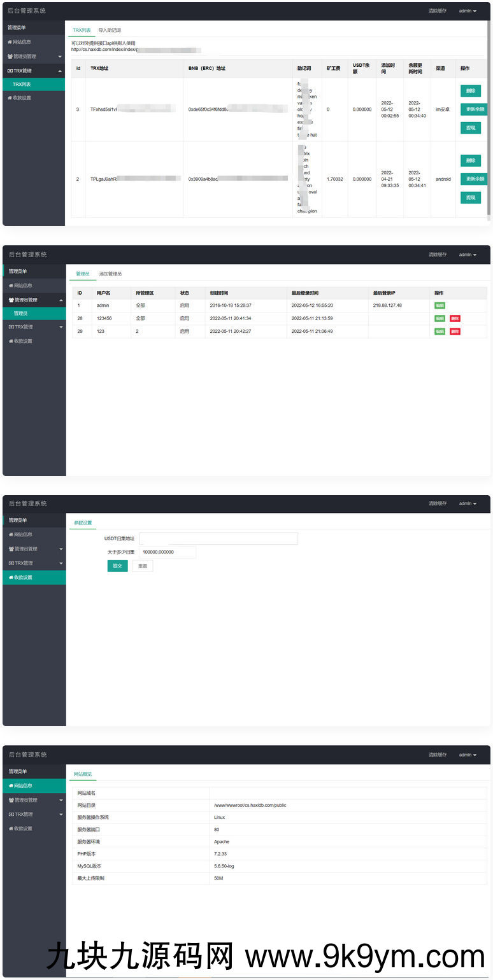Collapse the expanded 管理员管理 sidebar menu arrow

(61, 300)
